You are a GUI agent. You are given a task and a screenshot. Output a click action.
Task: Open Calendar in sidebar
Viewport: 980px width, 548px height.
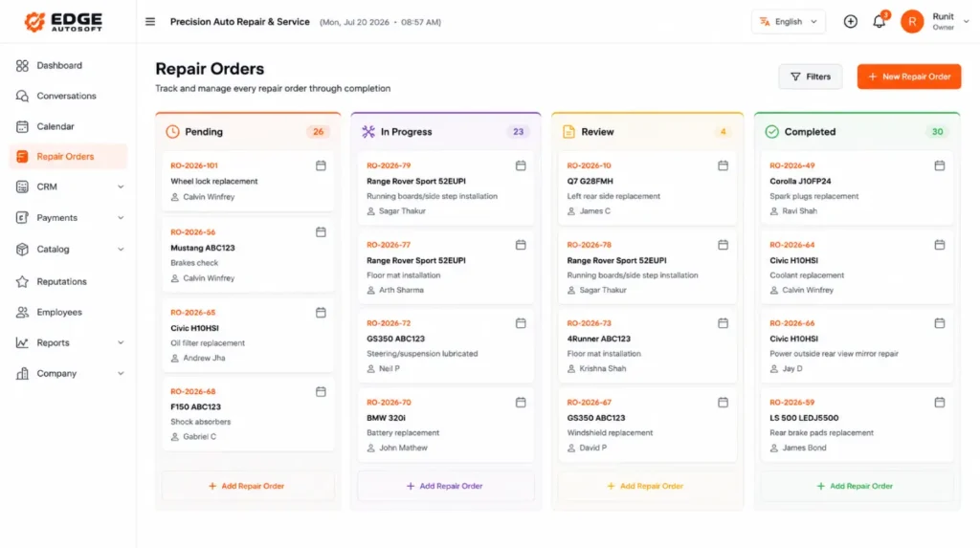[x=69, y=127]
